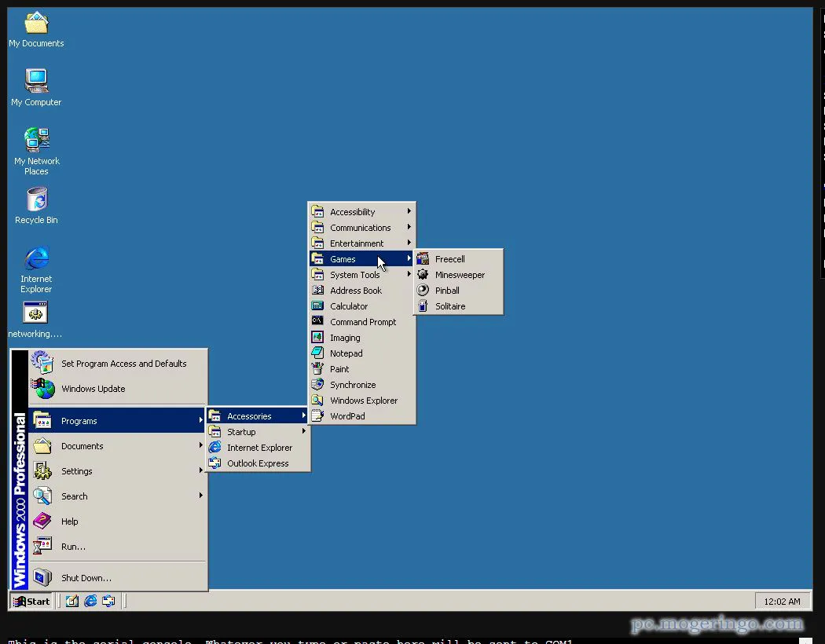This screenshot has width=825, height=644.
Task: Click the Show Desktop quick launch icon
Action: [72, 601]
